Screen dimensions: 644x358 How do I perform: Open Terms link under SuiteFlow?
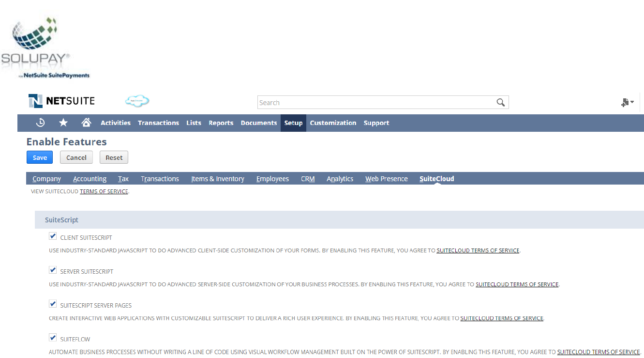(599, 352)
